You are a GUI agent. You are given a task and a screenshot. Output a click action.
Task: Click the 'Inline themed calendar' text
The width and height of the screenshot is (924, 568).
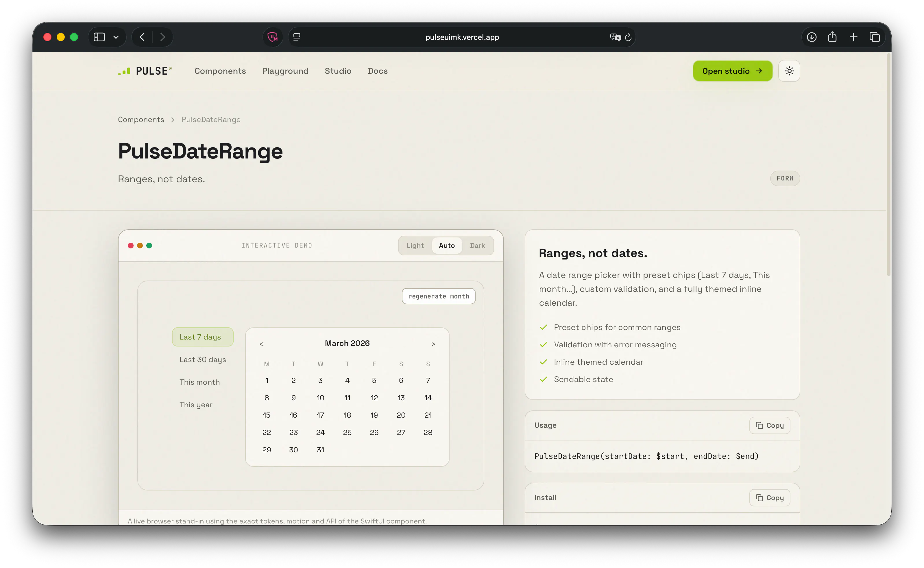pyautogui.click(x=598, y=362)
